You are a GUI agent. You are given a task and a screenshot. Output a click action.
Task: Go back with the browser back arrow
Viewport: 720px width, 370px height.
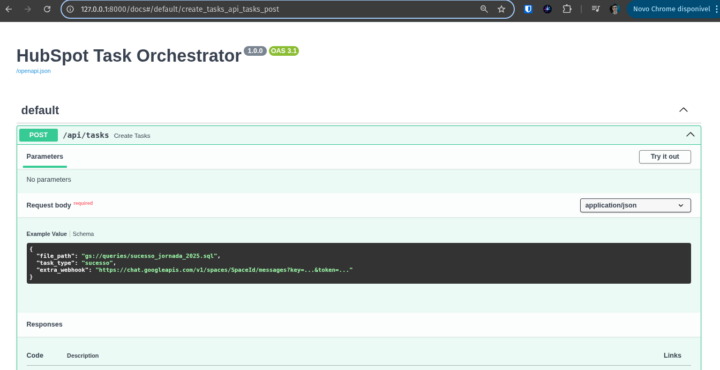tap(9, 9)
